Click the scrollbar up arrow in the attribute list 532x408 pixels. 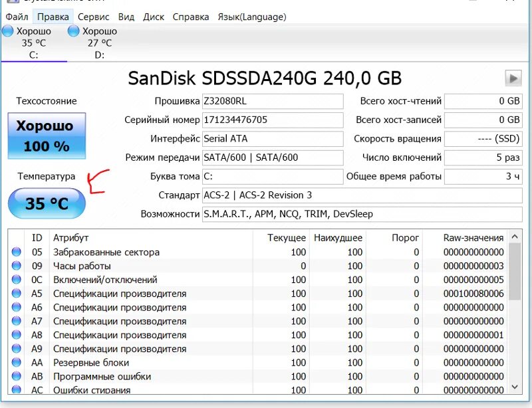(x=515, y=237)
